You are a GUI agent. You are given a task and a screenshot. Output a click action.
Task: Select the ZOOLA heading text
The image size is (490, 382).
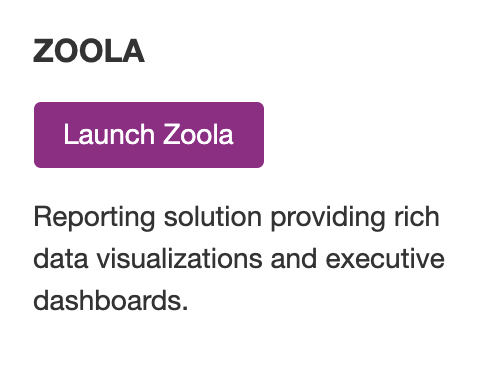(89, 51)
